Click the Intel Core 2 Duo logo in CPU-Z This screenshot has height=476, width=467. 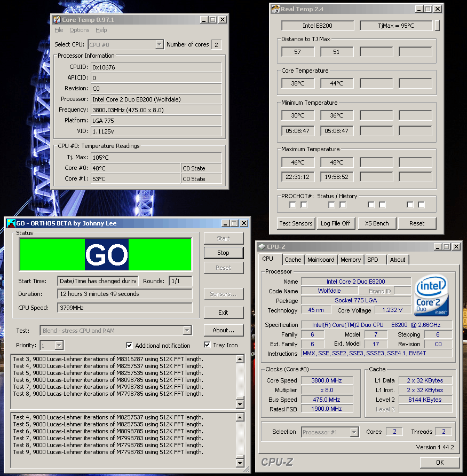coord(431,295)
